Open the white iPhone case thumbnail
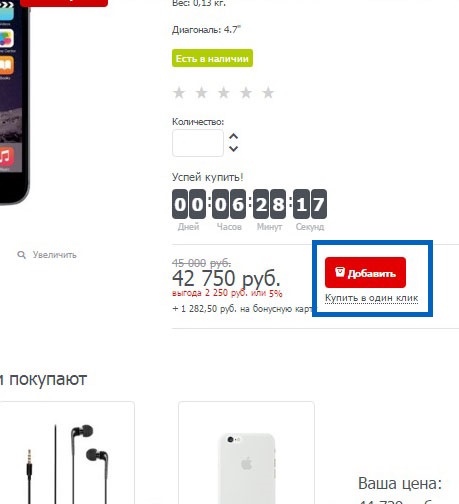The image size is (459, 504). pyautogui.click(x=246, y=453)
